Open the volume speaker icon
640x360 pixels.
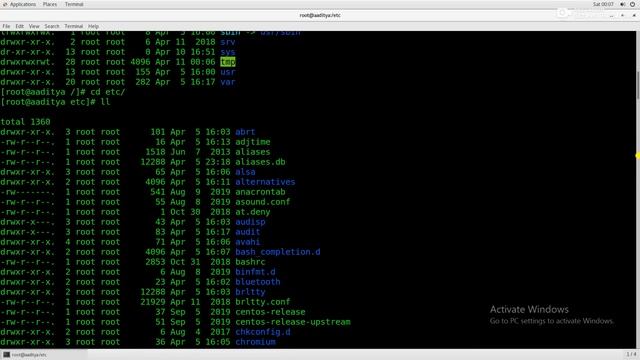click(623, 4)
